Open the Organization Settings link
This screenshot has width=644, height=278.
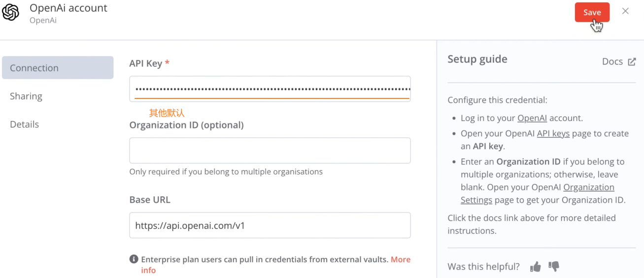coord(588,187)
